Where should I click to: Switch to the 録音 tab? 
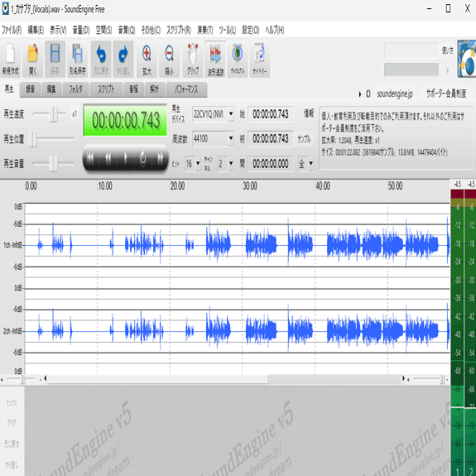(30, 89)
